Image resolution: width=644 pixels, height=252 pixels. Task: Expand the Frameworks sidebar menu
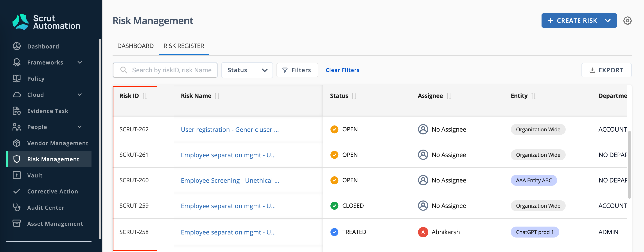coord(79,62)
